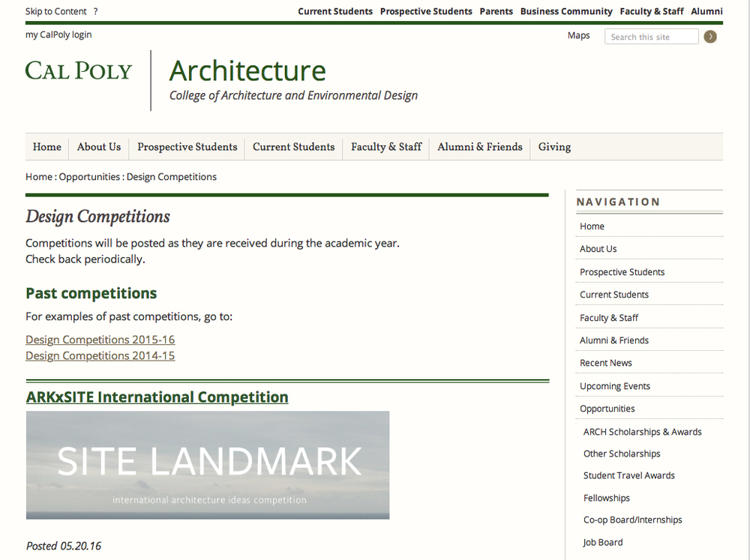Open the Maps link
This screenshot has width=750, height=560.
[x=578, y=35]
